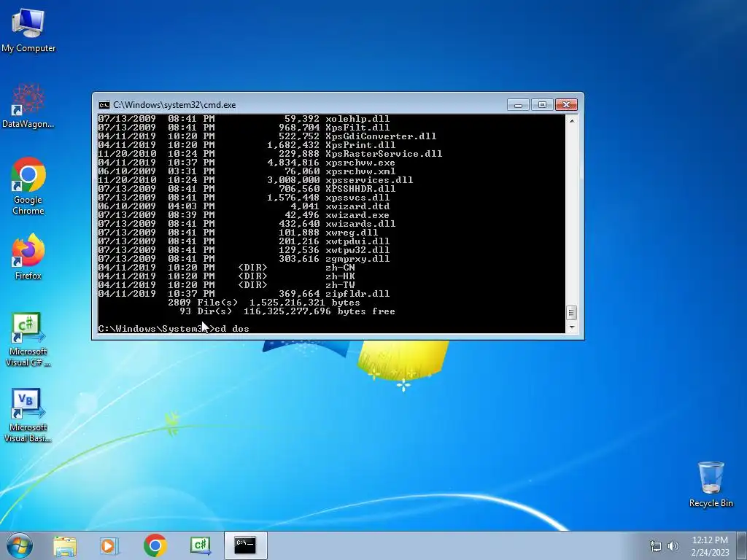Click the xwizards.dll listing line
The height and width of the screenshot is (560, 747).
click(x=247, y=224)
